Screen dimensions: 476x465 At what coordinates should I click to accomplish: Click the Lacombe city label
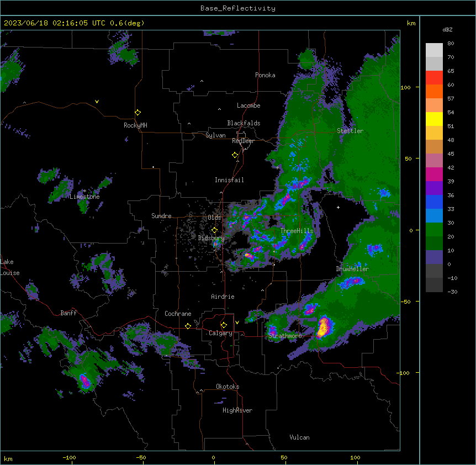[x=248, y=105]
